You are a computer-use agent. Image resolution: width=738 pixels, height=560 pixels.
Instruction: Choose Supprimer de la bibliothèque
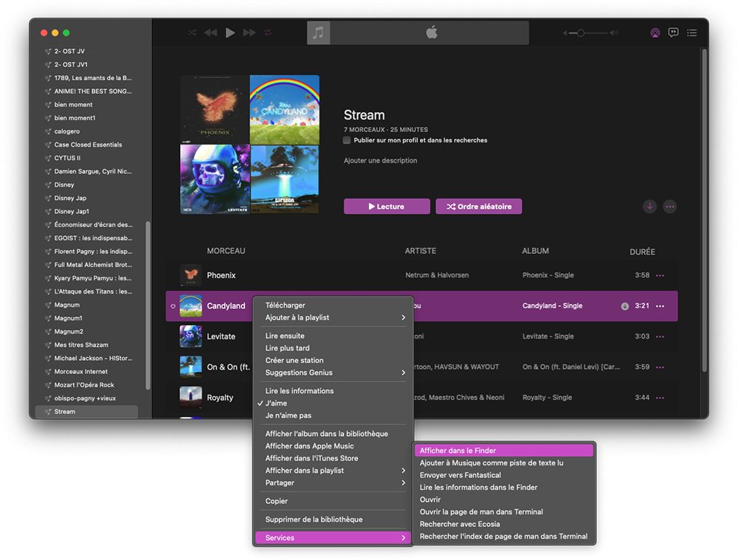click(x=314, y=519)
